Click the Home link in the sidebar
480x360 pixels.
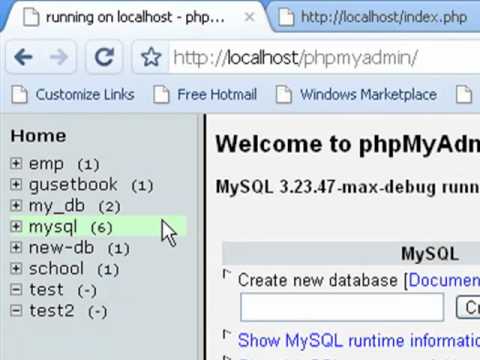38,136
